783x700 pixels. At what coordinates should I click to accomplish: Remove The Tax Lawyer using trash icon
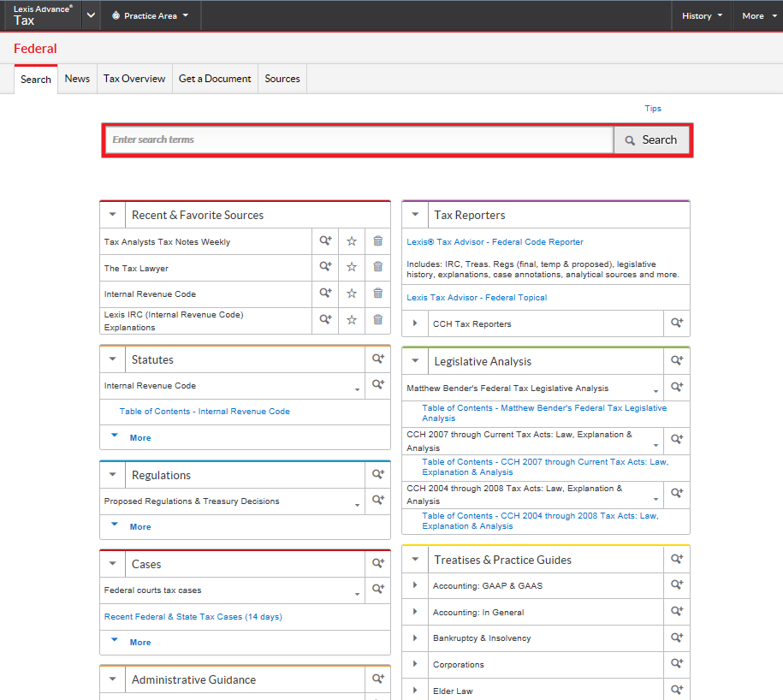pyautogui.click(x=378, y=267)
